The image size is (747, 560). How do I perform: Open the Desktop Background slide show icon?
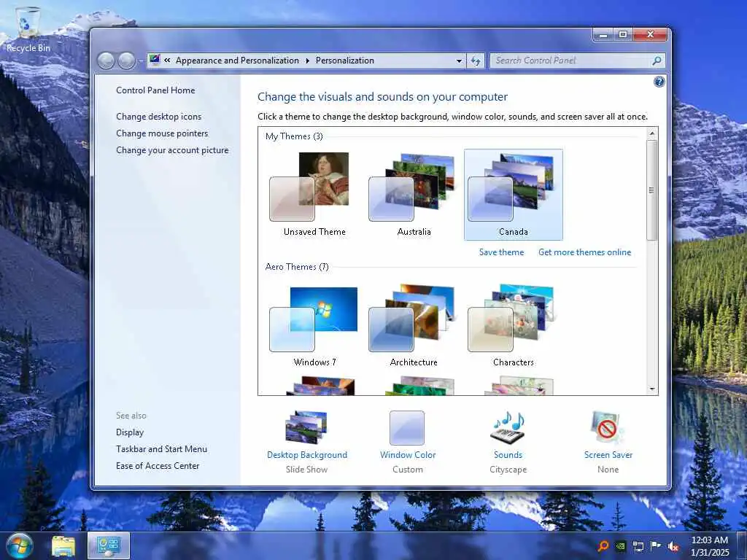click(x=306, y=427)
